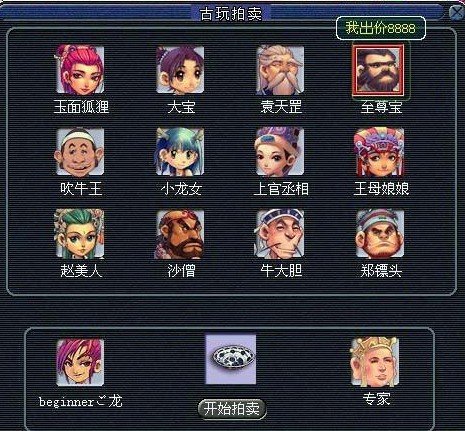This screenshot has height=431, width=465.
Task: Pick the 吹牛王 character avatar
Action: coord(80,152)
